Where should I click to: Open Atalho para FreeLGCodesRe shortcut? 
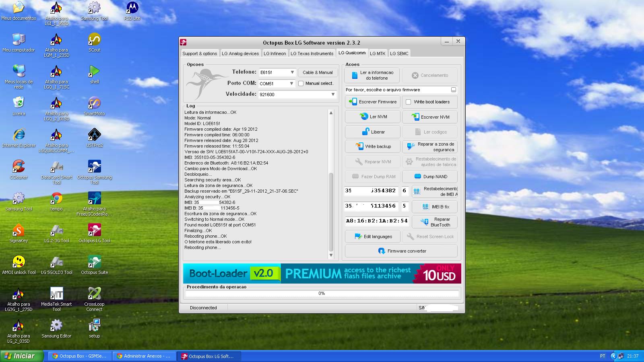(95, 204)
